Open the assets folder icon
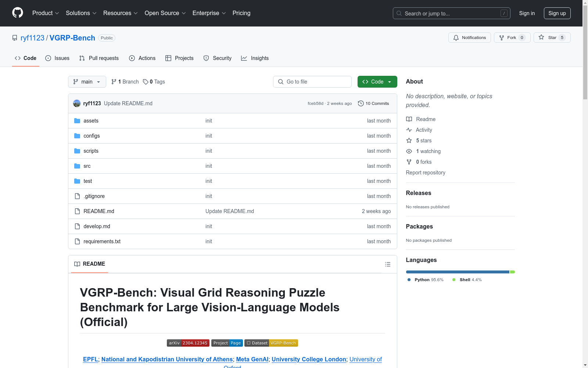This screenshot has width=588, height=368. pos(77,121)
